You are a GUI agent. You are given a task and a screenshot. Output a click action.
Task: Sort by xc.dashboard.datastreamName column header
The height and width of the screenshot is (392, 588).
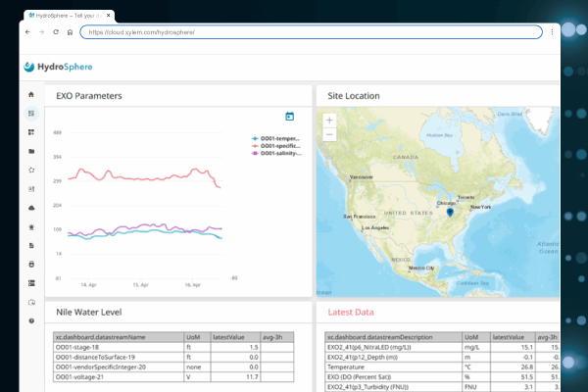(119, 337)
